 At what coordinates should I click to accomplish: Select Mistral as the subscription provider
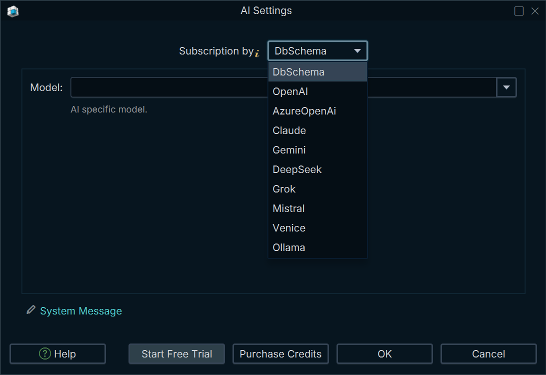click(317, 209)
